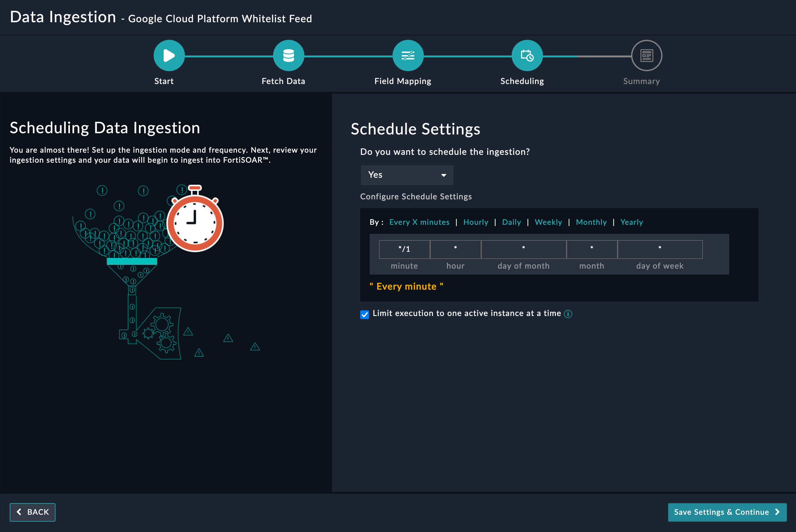Click Save Settings & Continue button

(x=727, y=512)
